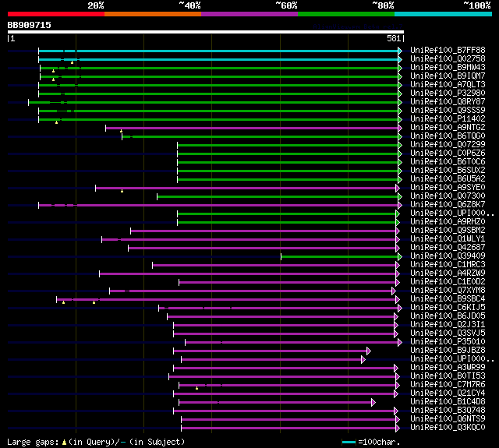The width and height of the screenshot is (499, 448).
Task: Choose the UniRef100_B6T0C6 label
Action: click(x=448, y=162)
